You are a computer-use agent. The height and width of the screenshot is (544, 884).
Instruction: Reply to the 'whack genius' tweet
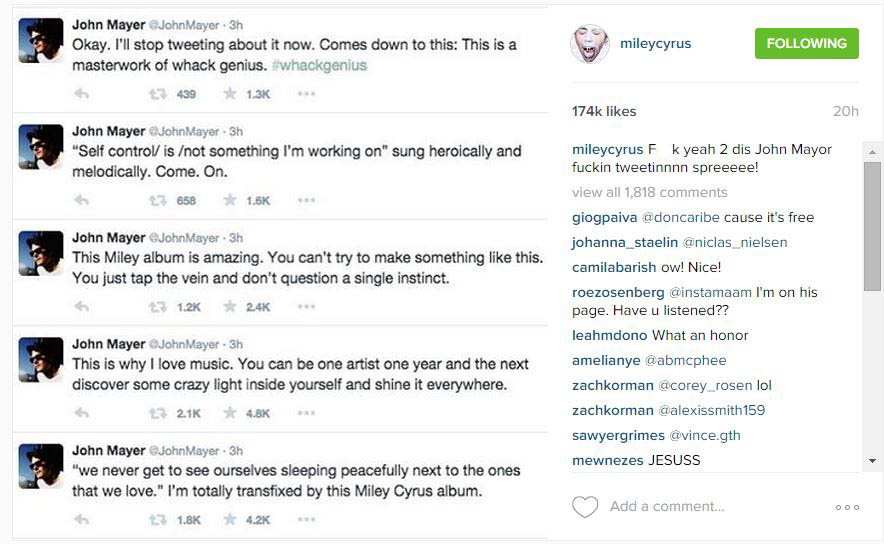pos(82,94)
